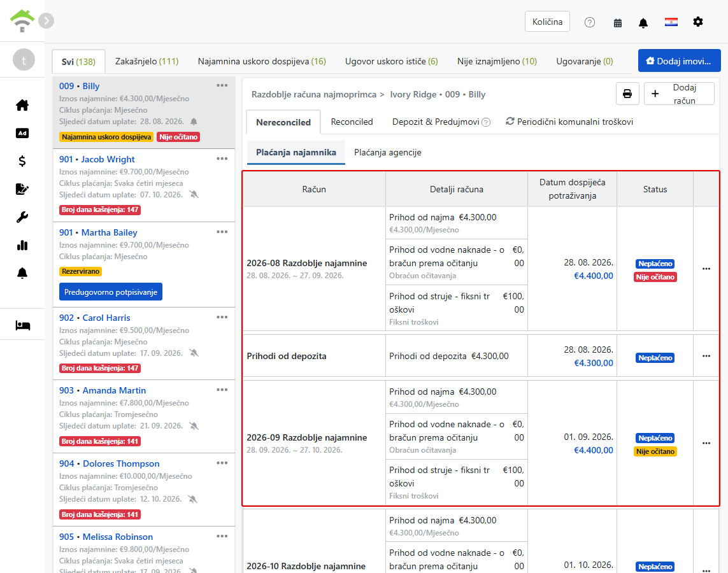Open the dollar finances icon in the sidebar
The width and height of the screenshot is (728, 573).
point(22,161)
